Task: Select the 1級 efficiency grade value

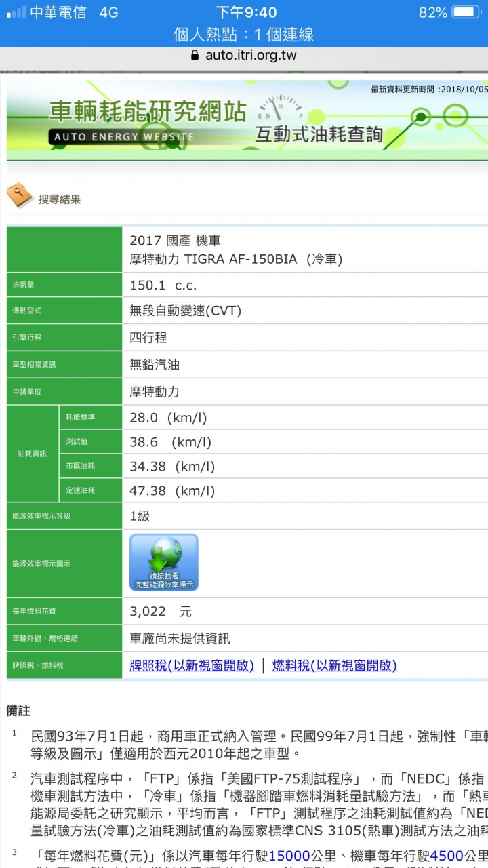Action: click(140, 516)
